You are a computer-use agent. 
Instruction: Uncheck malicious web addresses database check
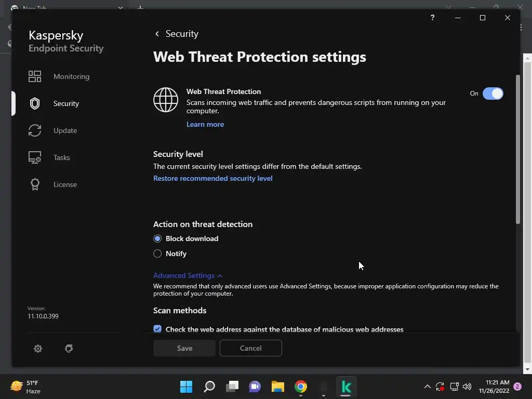pyautogui.click(x=157, y=329)
